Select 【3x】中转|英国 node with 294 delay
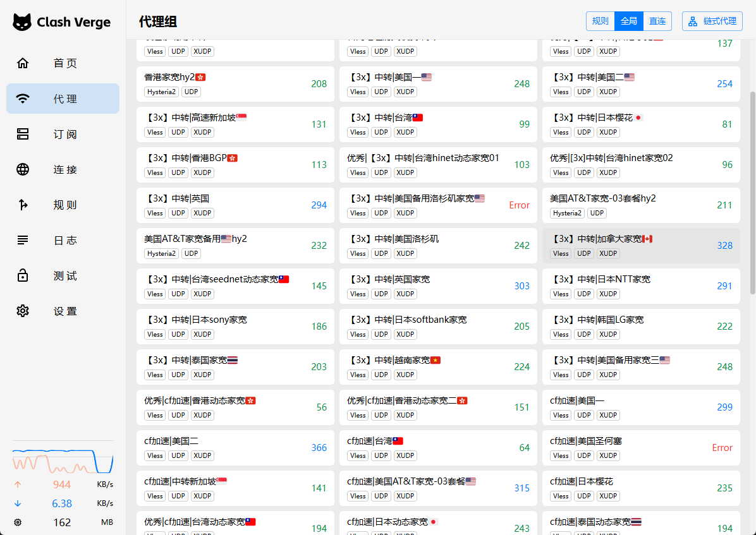This screenshot has height=535, width=756. (x=235, y=205)
